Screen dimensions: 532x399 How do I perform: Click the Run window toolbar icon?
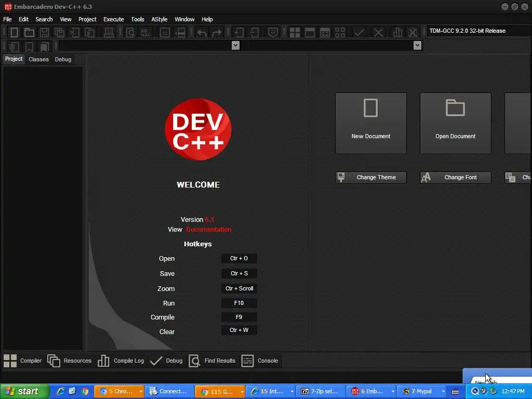pyautogui.click(x=310, y=33)
